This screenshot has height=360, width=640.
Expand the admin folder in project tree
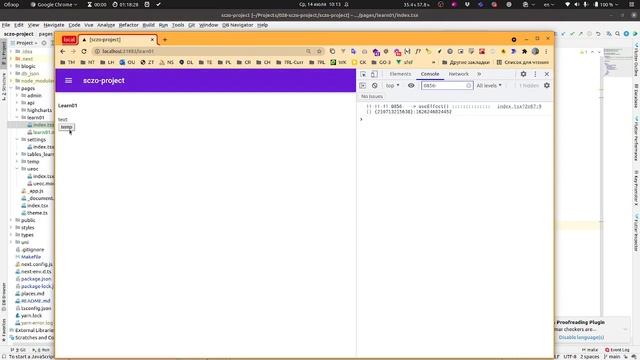pyautogui.click(x=17, y=96)
